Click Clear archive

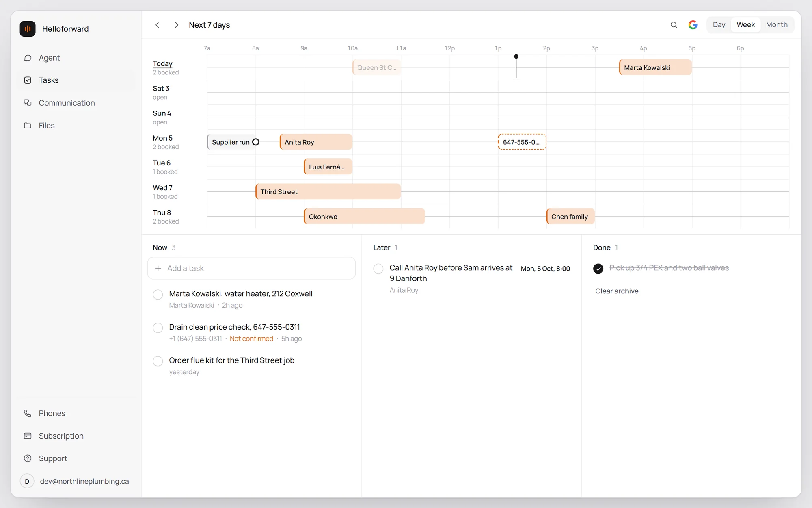pos(617,291)
